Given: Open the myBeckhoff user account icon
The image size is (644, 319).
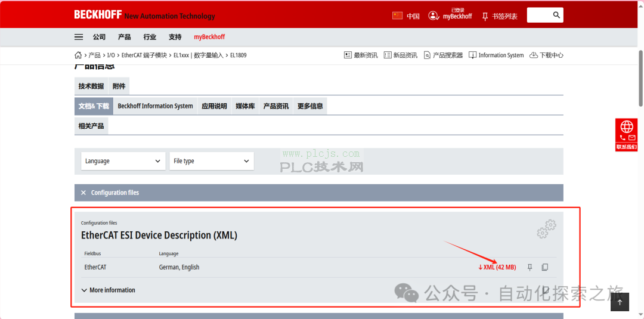Looking at the screenshot, I should [x=433, y=16].
